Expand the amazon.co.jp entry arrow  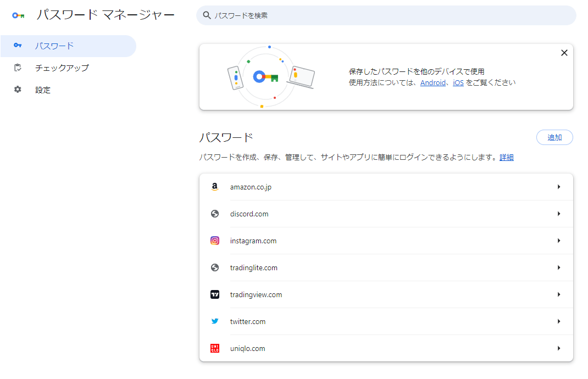coord(559,187)
